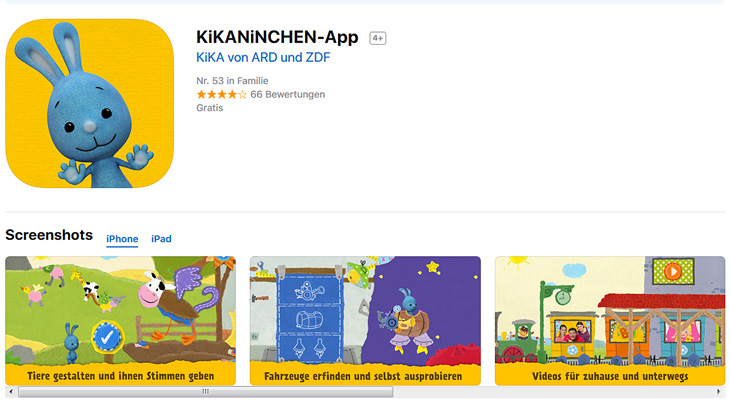Image resolution: width=730 pixels, height=415 pixels.
Task: Open the Videos für zuhause screenshot thumbnail
Action: coord(610,320)
